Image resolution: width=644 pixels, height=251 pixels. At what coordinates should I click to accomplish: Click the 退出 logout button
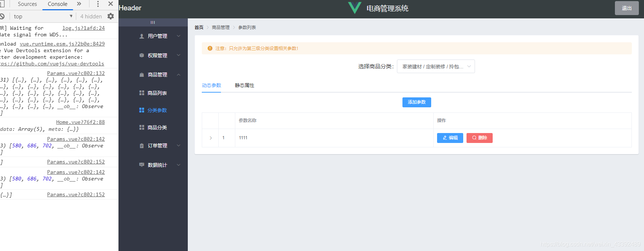pos(627,8)
